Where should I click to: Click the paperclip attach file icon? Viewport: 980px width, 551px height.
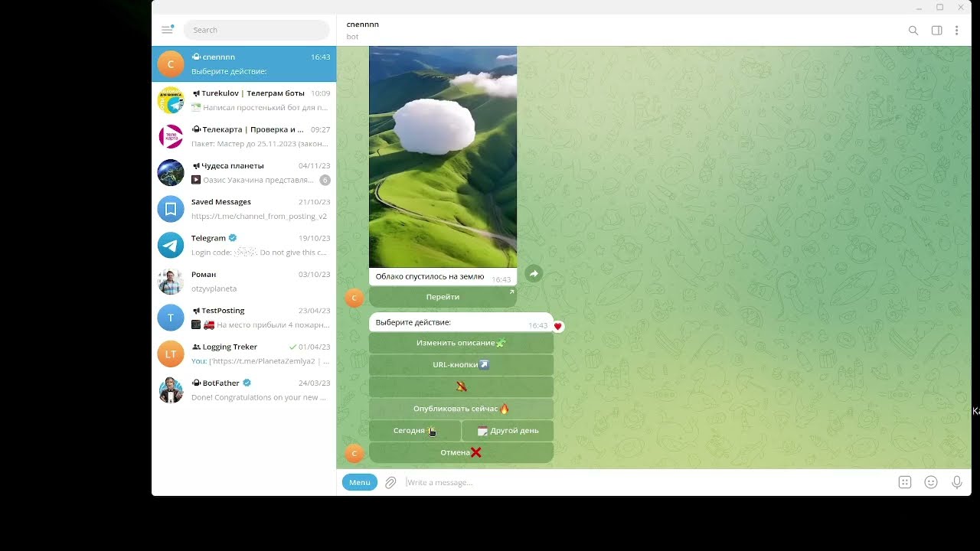point(390,482)
